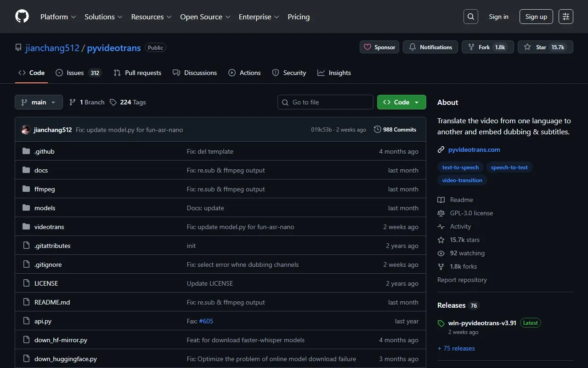Open the videotrans folder

(x=49, y=227)
